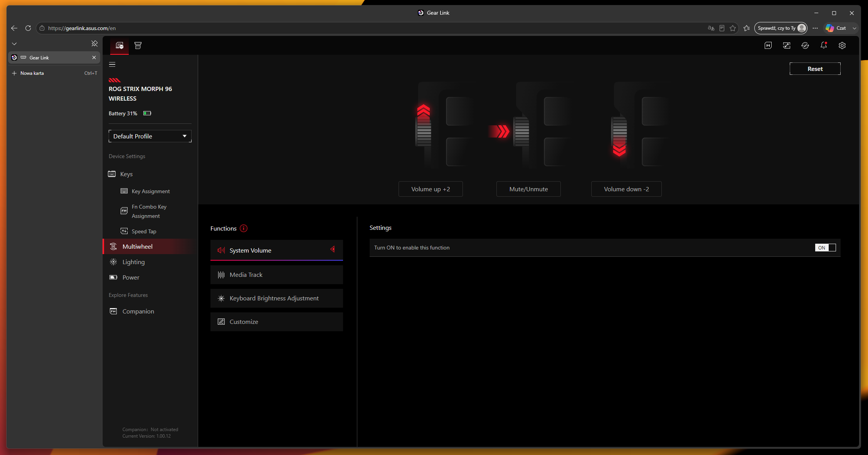Click the ROG STRIX MORPH 96 WIRELESS device name
Viewport: 868px width, 455px height.
[x=140, y=94]
